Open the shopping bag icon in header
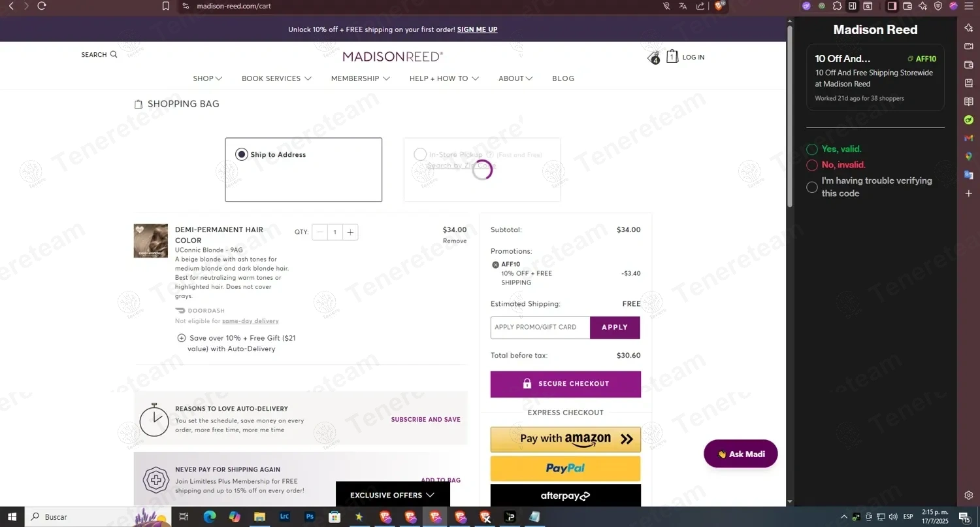This screenshot has height=527, width=980. (x=672, y=57)
